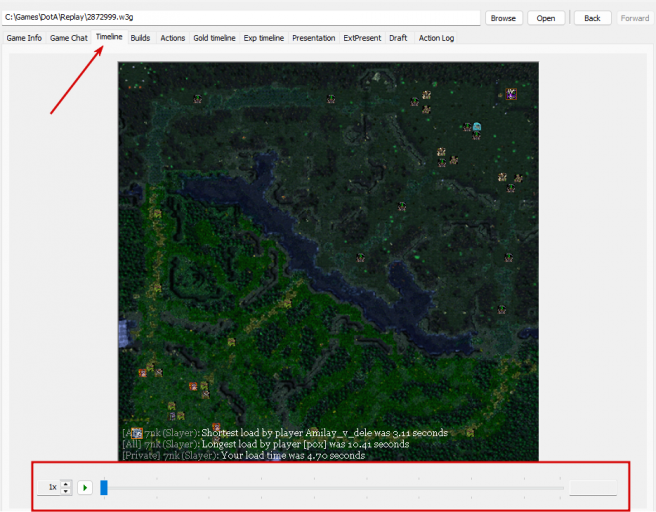Screen dimensions: 656x512
Task: Decrease playback speed with down arrow
Action: pos(66,491)
